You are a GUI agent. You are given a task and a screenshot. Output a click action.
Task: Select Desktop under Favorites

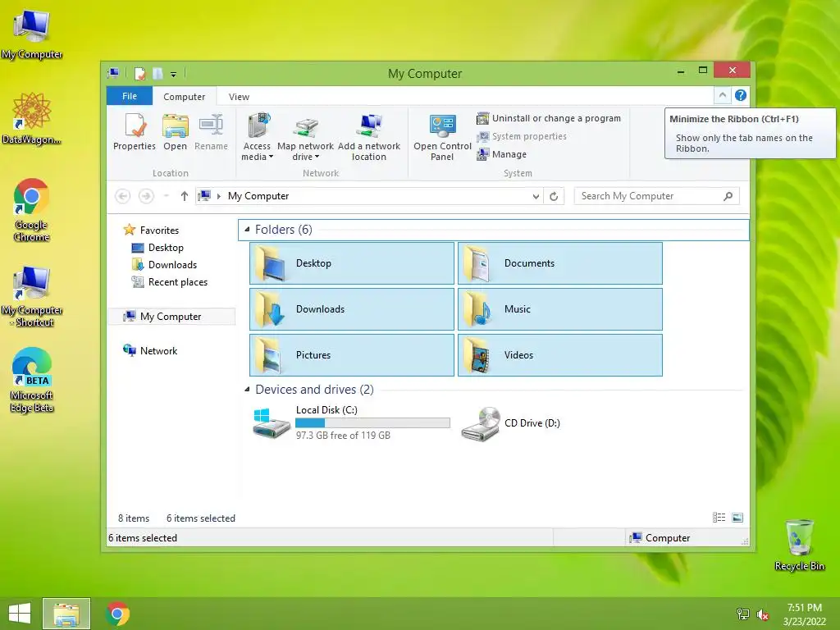157,248
